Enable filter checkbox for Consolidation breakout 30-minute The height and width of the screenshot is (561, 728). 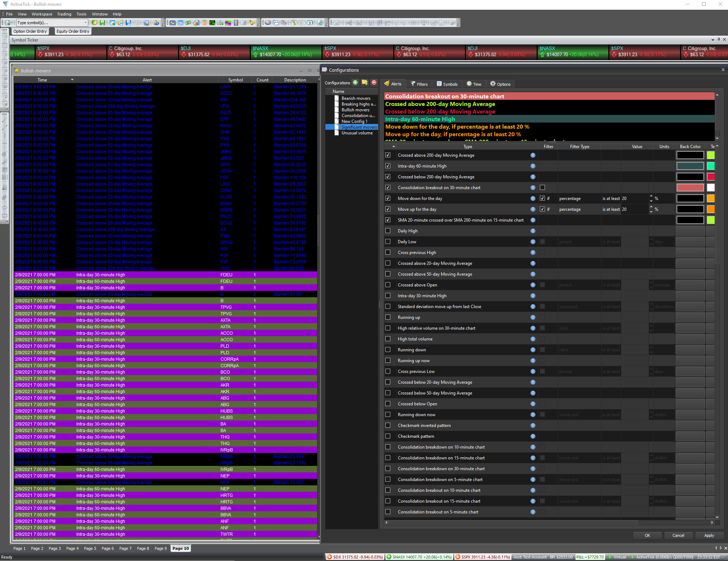tap(542, 187)
